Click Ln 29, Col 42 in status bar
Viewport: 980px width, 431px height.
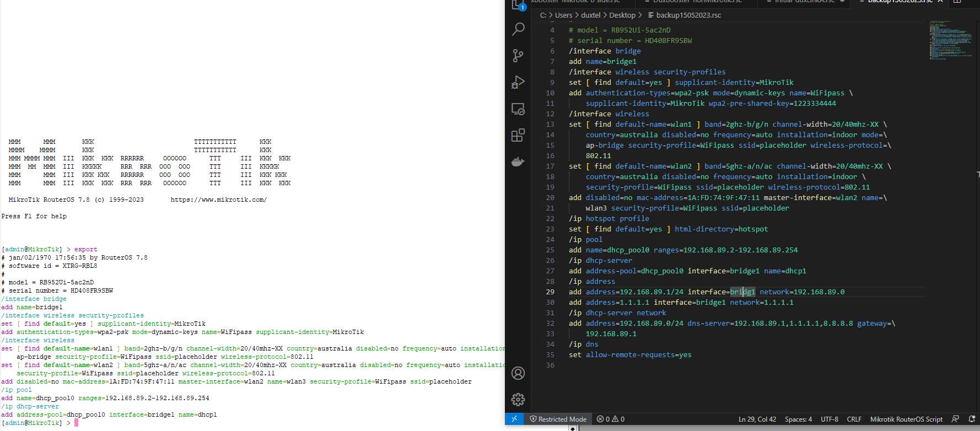pyautogui.click(x=757, y=419)
